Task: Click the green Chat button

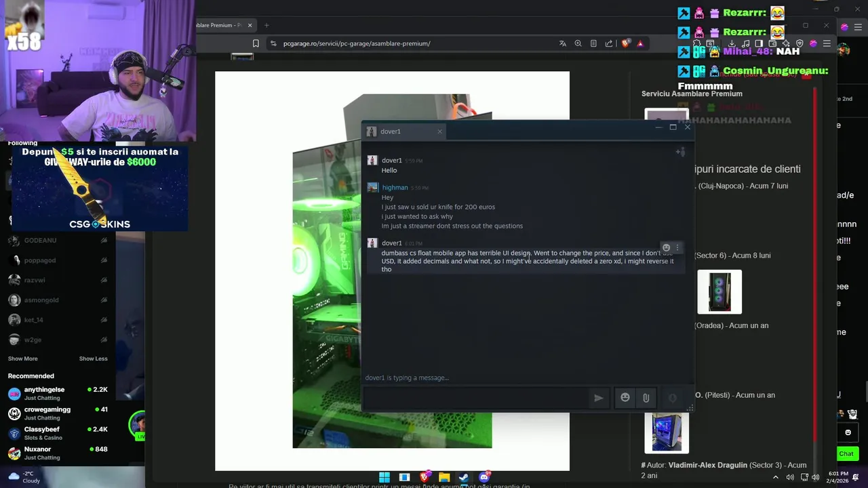Action: [x=846, y=453]
